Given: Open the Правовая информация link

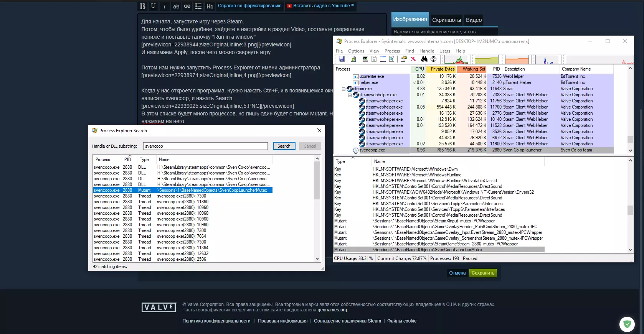Looking at the screenshot, I should 283,321.
